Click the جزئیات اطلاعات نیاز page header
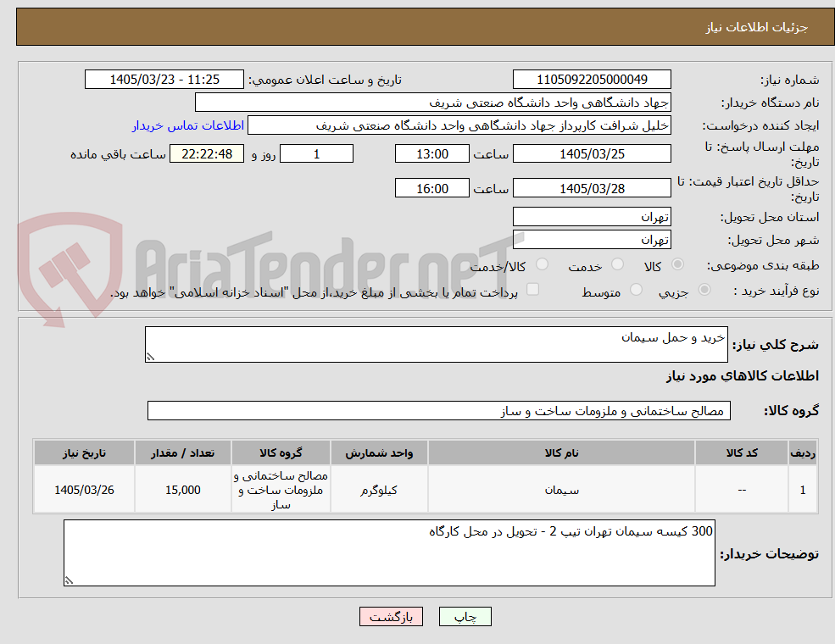This screenshot has height=644, width=835. point(757,27)
